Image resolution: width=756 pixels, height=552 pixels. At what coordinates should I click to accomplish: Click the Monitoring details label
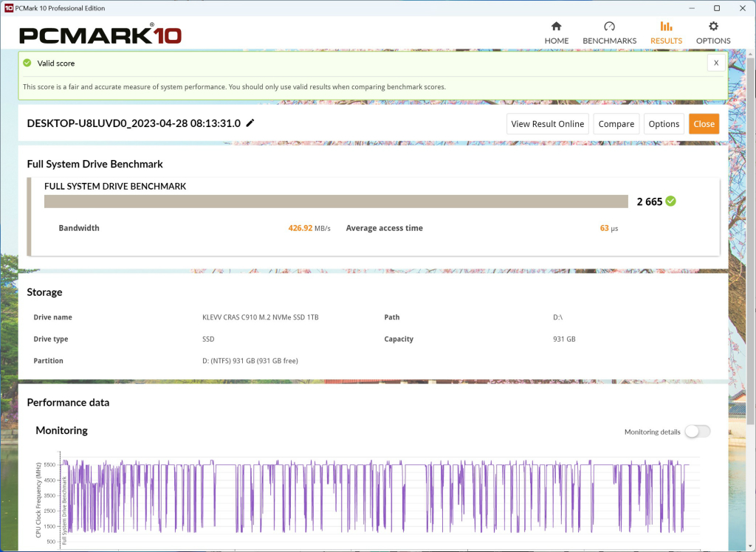click(653, 432)
